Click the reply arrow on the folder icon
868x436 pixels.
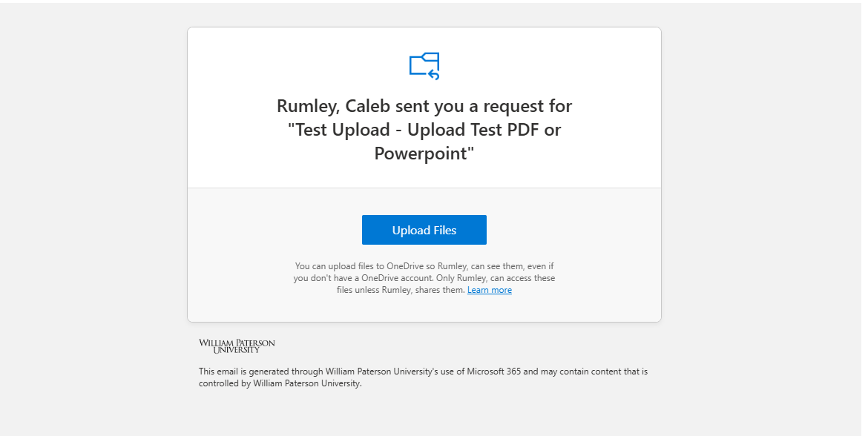pos(434,74)
